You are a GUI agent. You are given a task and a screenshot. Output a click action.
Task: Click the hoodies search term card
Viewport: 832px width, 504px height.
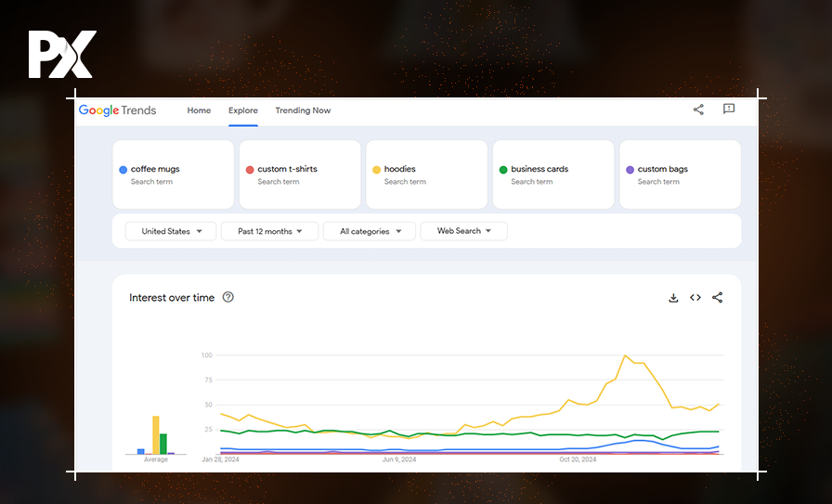pyautogui.click(x=426, y=174)
